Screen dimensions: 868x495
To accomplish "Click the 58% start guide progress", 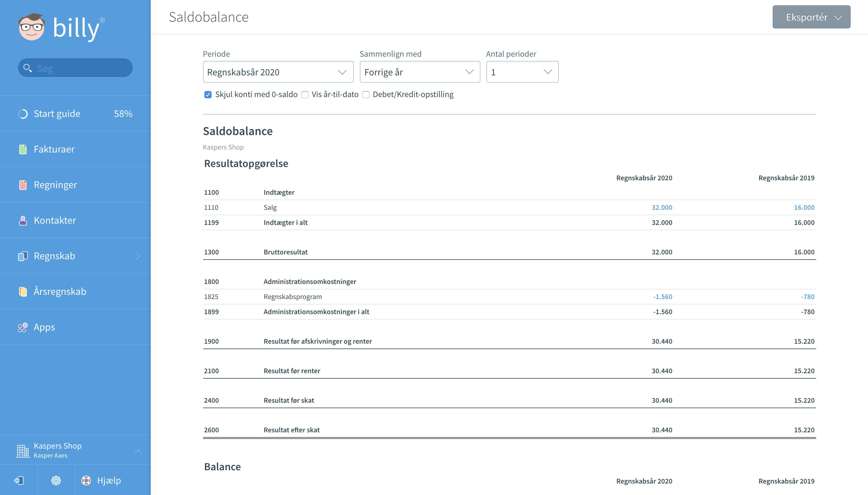I will [x=123, y=114].
